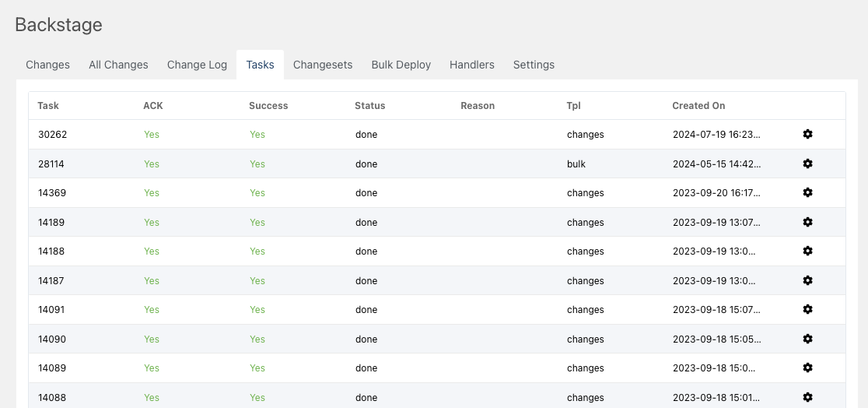Image resolution: width=868 pixels, height=408 pixels.
Task: Open the gear menu for task 28114
Action: (x=807, y=164)
